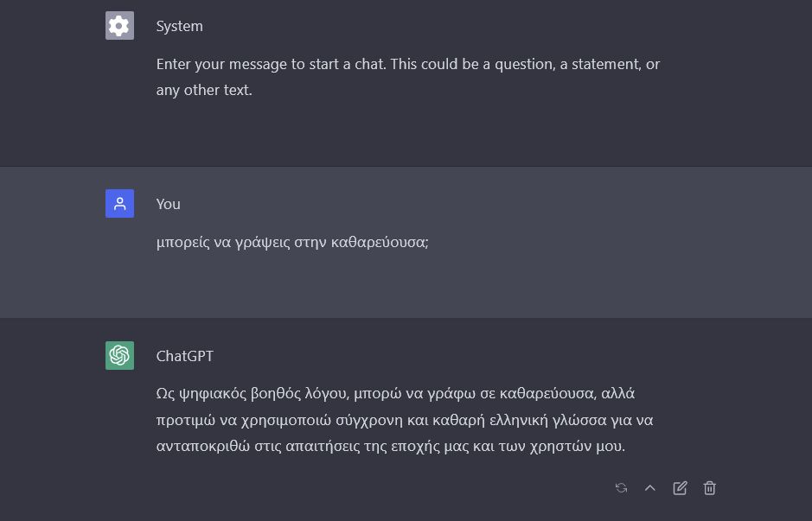Click empty area below the system message text

tap(406, 134)
